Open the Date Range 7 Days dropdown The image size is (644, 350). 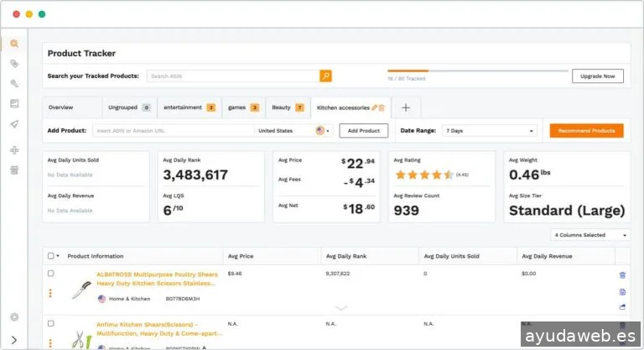point(491,131)
